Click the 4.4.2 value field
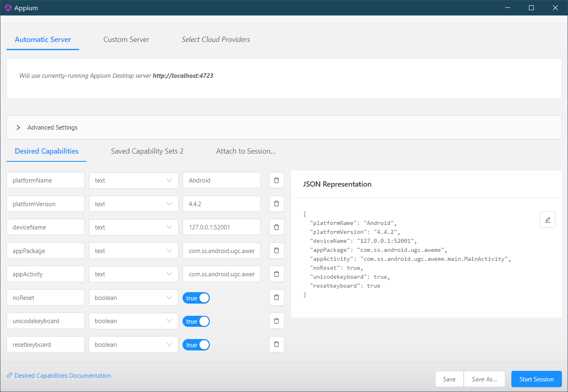Image resolution: width=568 pixels, height=392 pixels. [x=222, y=204]
